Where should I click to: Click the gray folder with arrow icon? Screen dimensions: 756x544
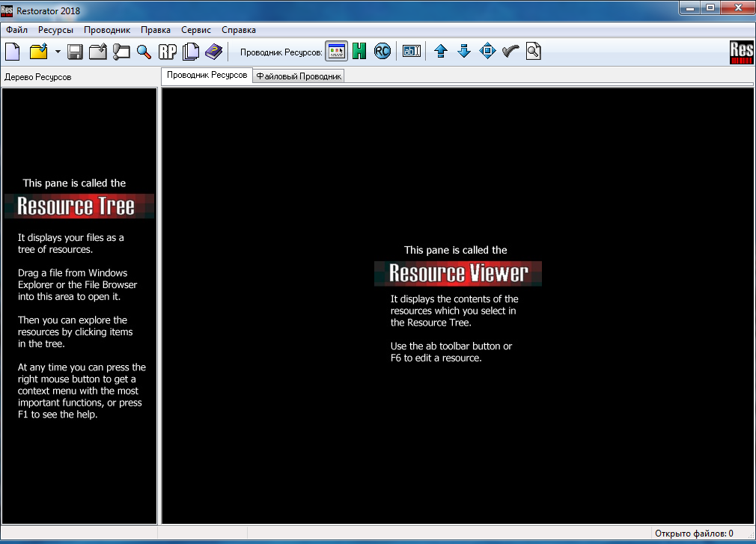click(98, 51)
